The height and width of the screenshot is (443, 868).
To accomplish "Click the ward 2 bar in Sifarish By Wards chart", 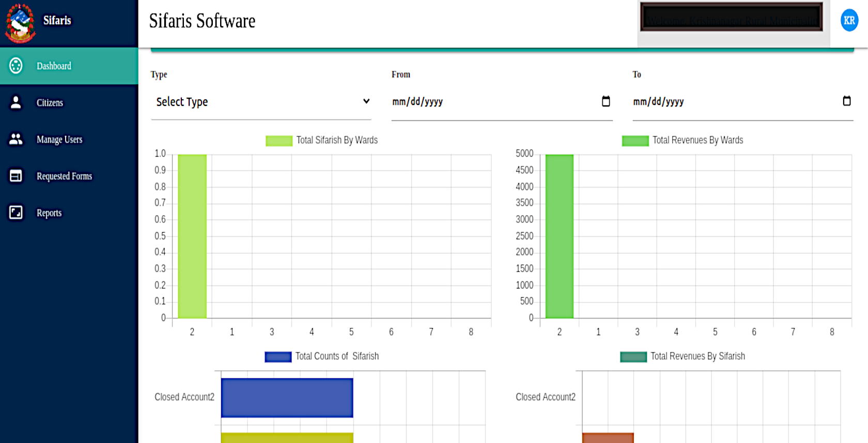I will [x=192, y=236].
